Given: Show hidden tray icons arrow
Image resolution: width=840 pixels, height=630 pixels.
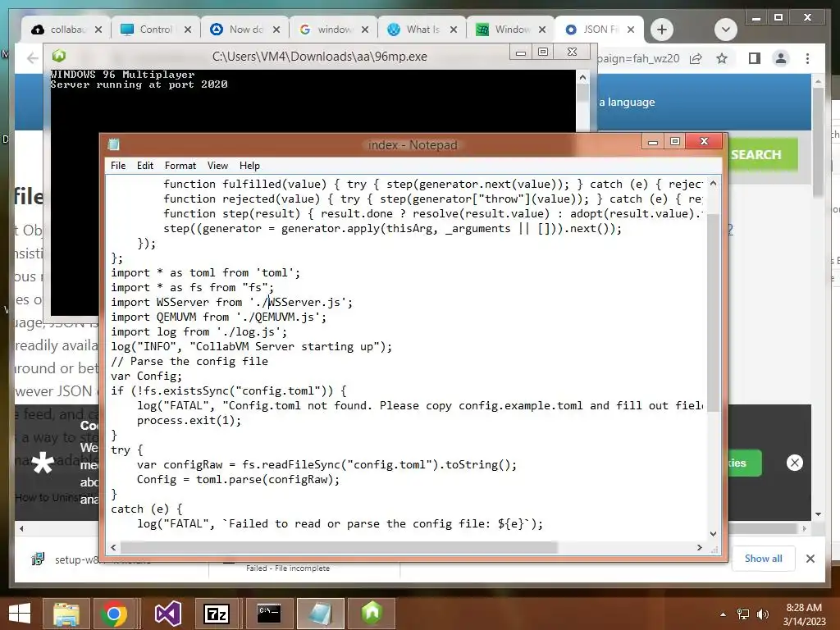Looking at the screenshot, I should [723, 614].
